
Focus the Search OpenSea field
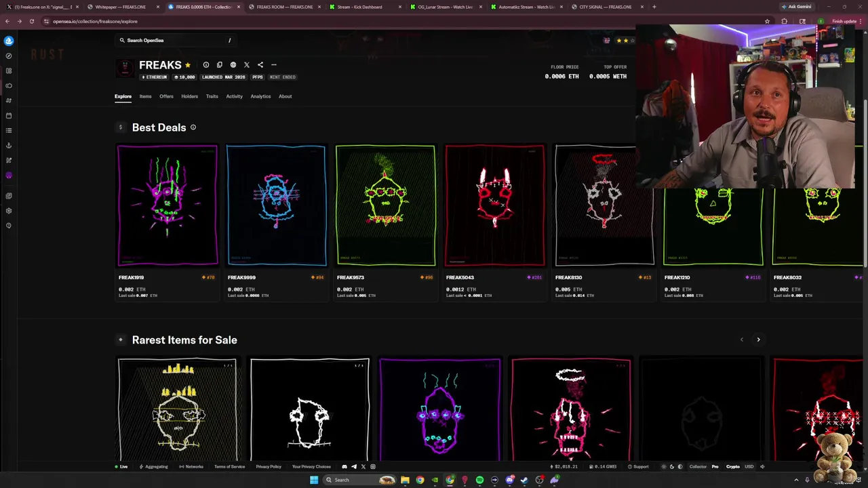click(175, 40)
